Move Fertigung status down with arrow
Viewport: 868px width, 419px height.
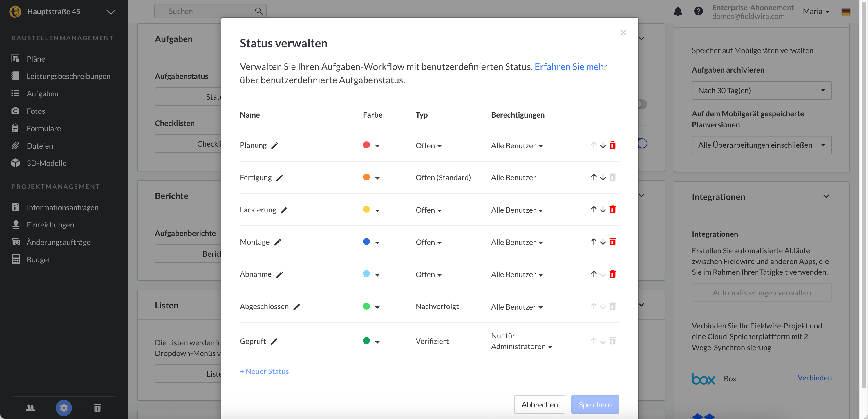click(x=603, y=177)
